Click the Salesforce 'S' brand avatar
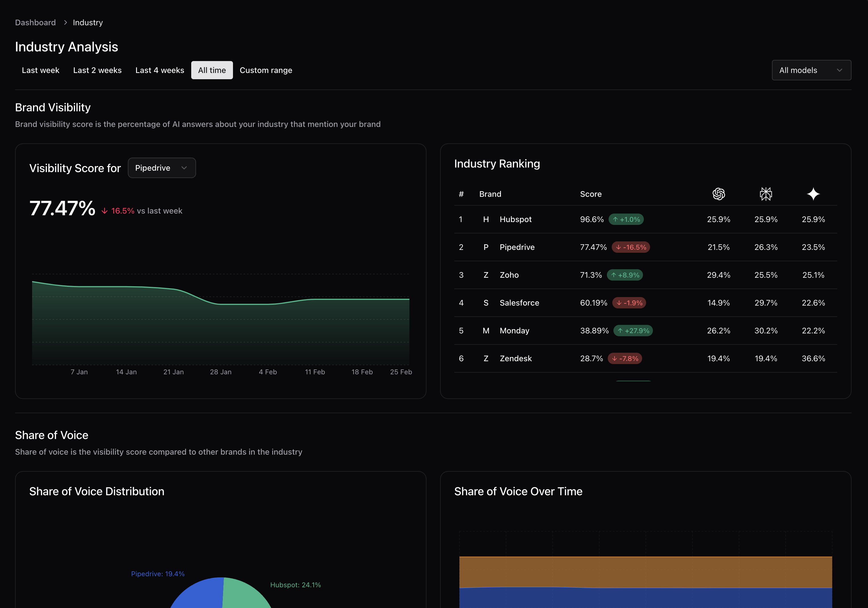The height and width of the screenshot is (608, 868). (x=486, y=303)
